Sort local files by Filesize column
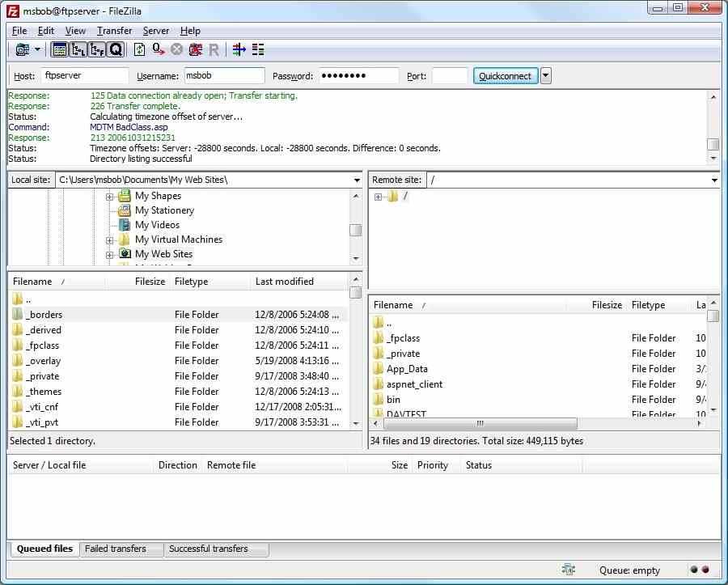 pos(138,282)
